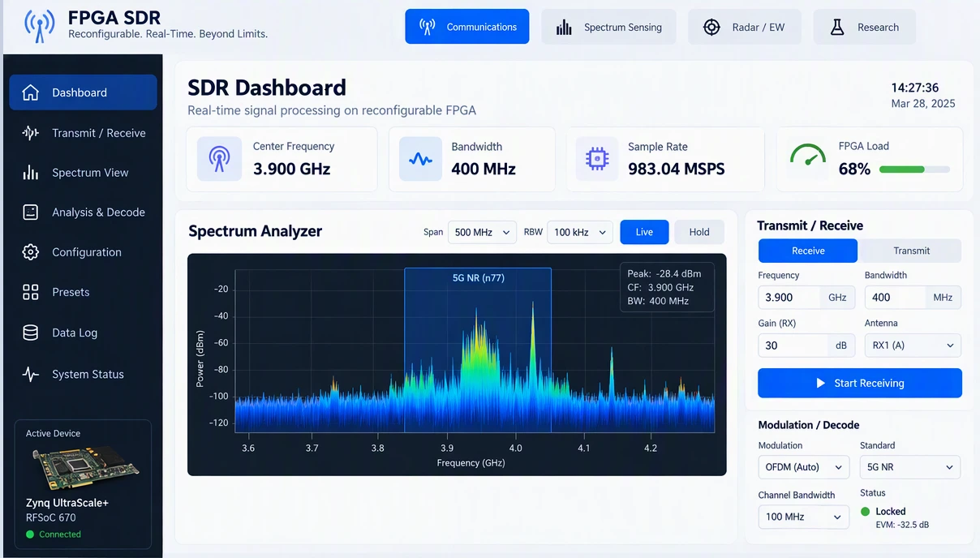Open System Status sidebar item
This screenshot has width=980, height=558.
coord(83,374)
